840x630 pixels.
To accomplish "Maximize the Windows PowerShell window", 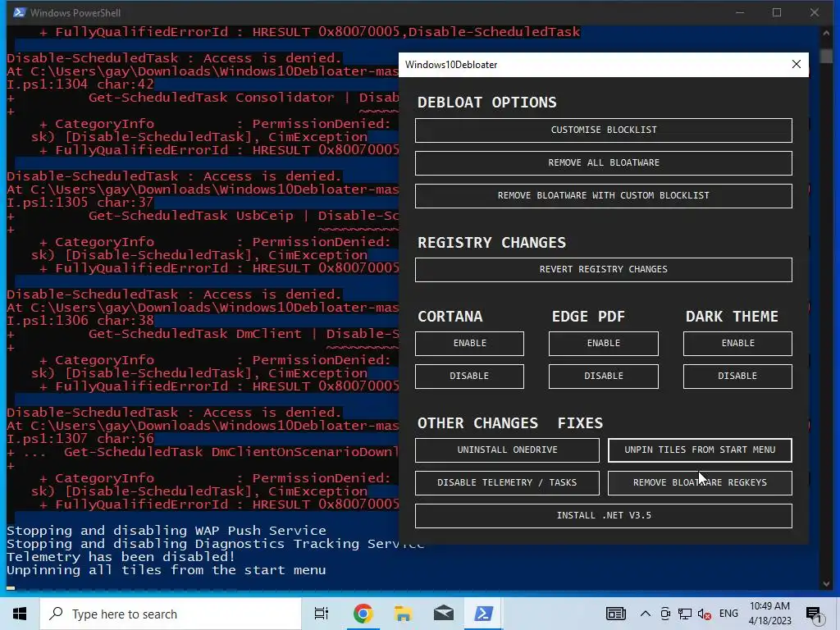I will (777, 12).
